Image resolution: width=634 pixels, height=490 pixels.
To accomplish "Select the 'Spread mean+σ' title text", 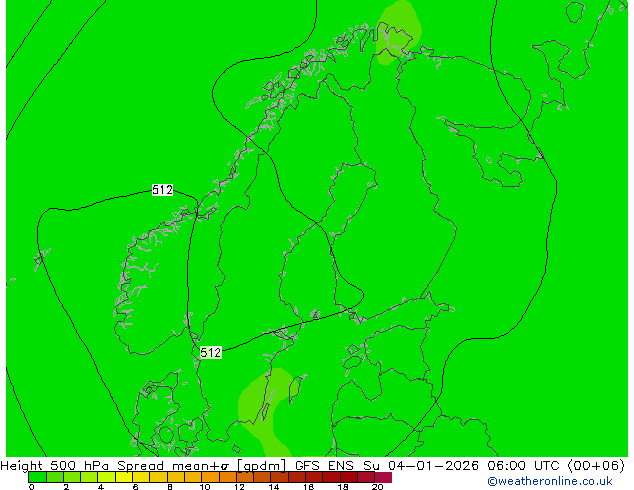I will (x=175, y=465).
